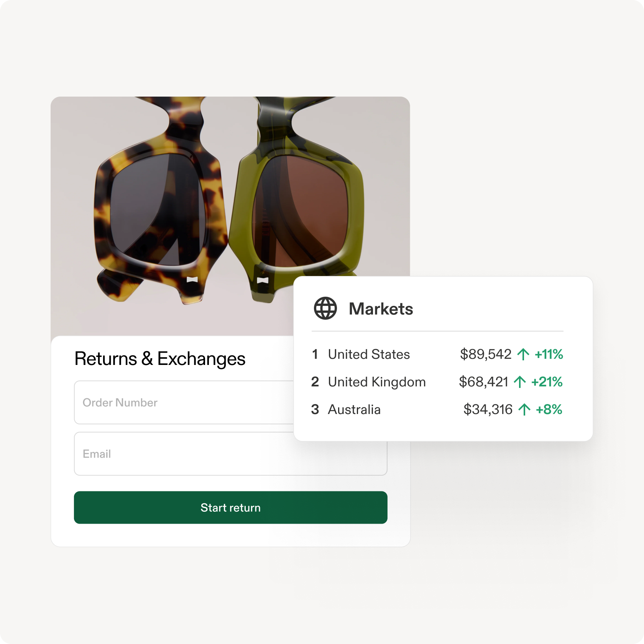Click the green sunglasses logo mark
Image resolution: width=644 pixels, height=644 pixels.
[x=263, y=280]
